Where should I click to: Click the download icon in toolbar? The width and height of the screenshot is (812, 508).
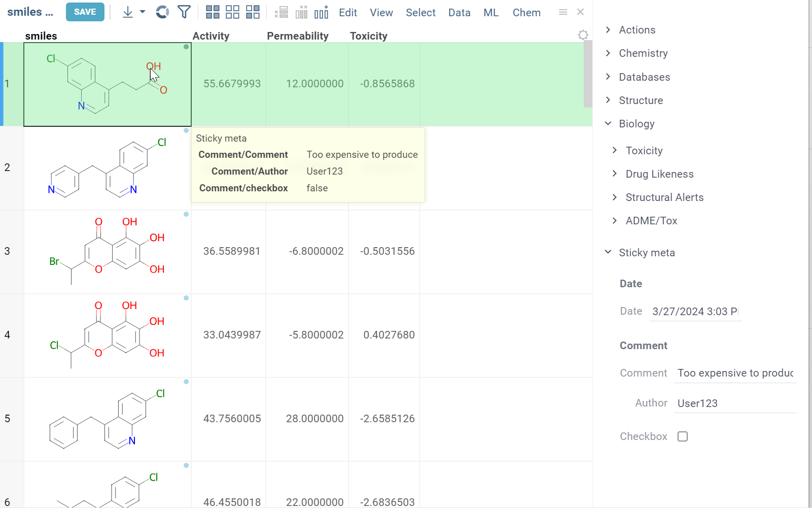coord(128,12)
